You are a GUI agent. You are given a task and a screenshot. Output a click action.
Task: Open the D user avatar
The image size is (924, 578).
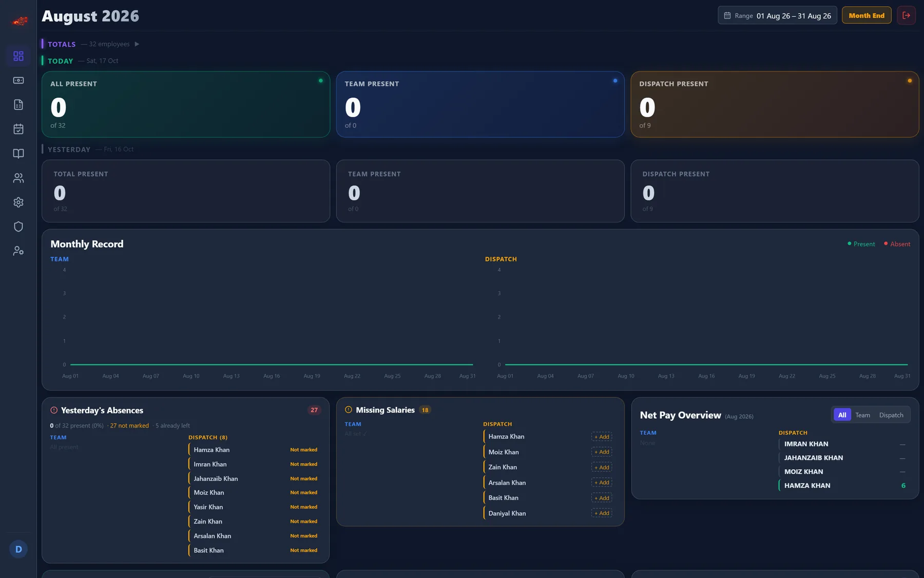[x=18, y=549]
